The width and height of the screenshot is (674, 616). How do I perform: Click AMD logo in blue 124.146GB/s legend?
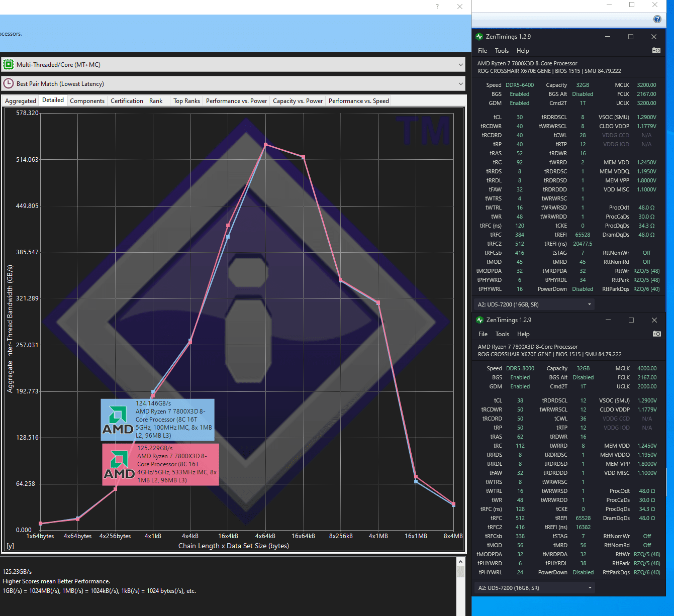pos(118,420)
